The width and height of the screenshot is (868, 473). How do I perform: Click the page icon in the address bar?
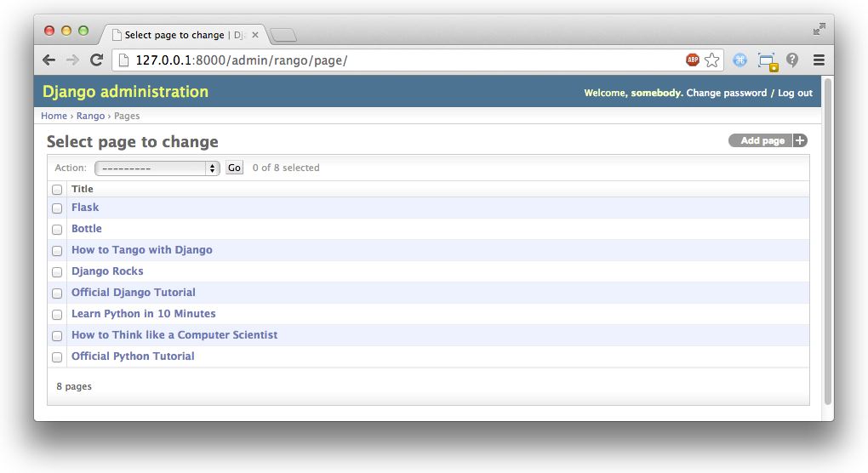(124, 60)
